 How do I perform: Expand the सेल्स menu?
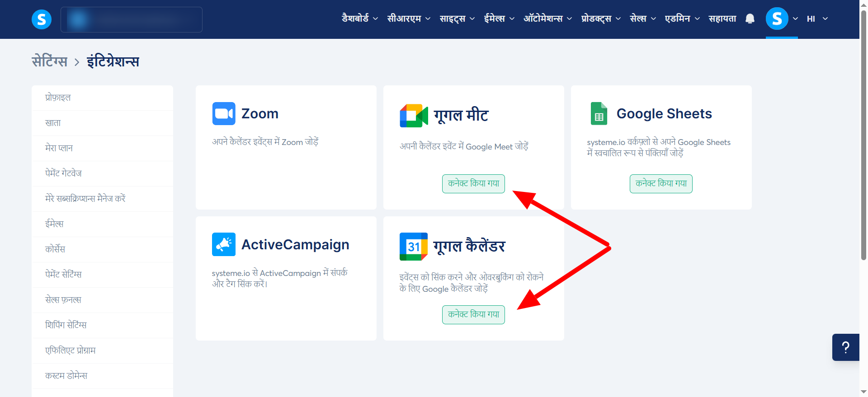coord(643,19)
